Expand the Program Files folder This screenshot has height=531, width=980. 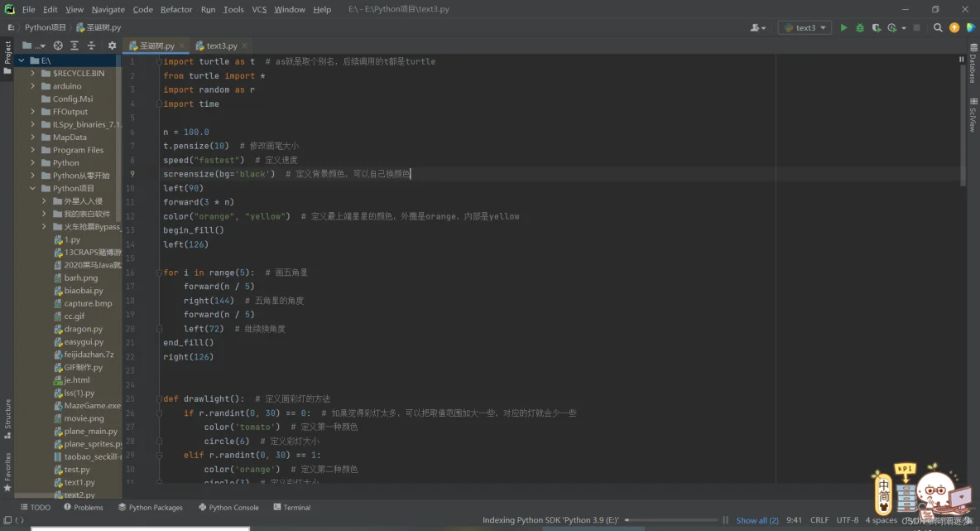coord(33,150)
